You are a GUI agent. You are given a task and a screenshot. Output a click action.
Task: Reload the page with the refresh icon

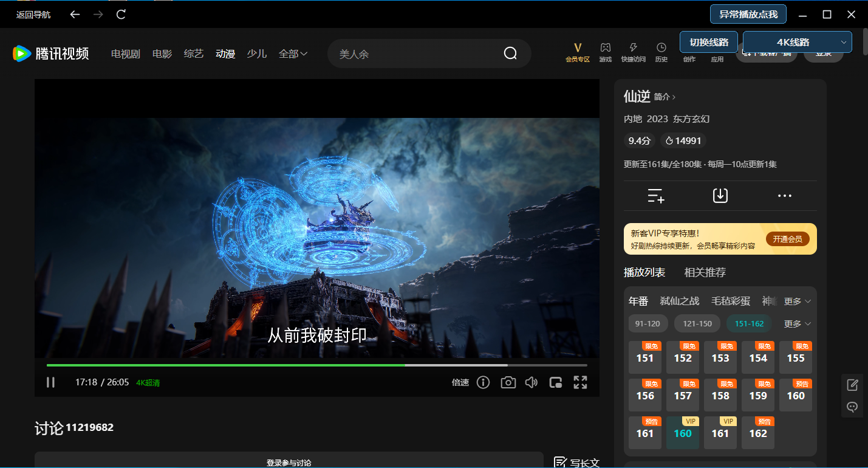(x=121, y=14)
